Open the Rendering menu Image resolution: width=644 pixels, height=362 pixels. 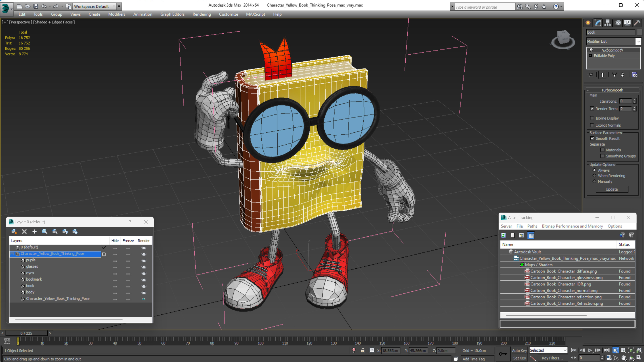tap(202, 14)
